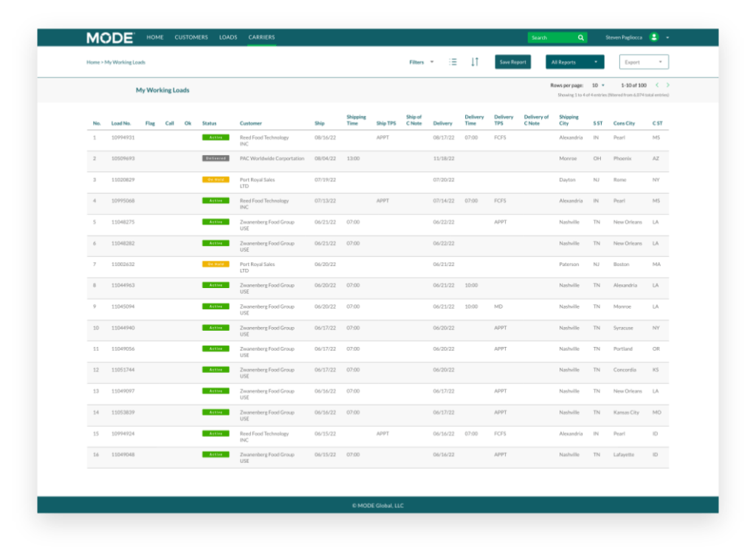Click Port Royal Sales customer in row 3
The height and width of the screenshot is (559, 756).
257,182
